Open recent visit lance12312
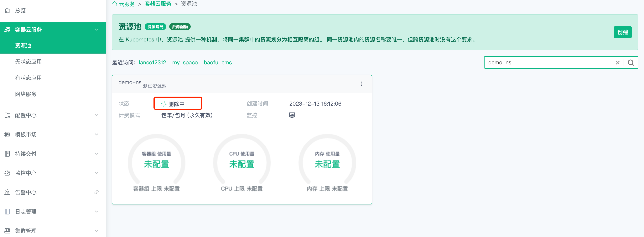 [152, 62]
